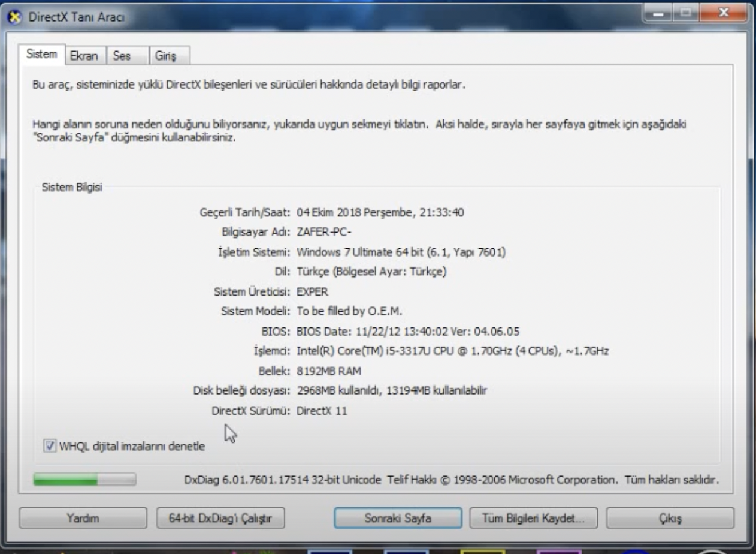Click the Bellek label
The height and width of the screenshot is (554, 756).
pos(275,371)
